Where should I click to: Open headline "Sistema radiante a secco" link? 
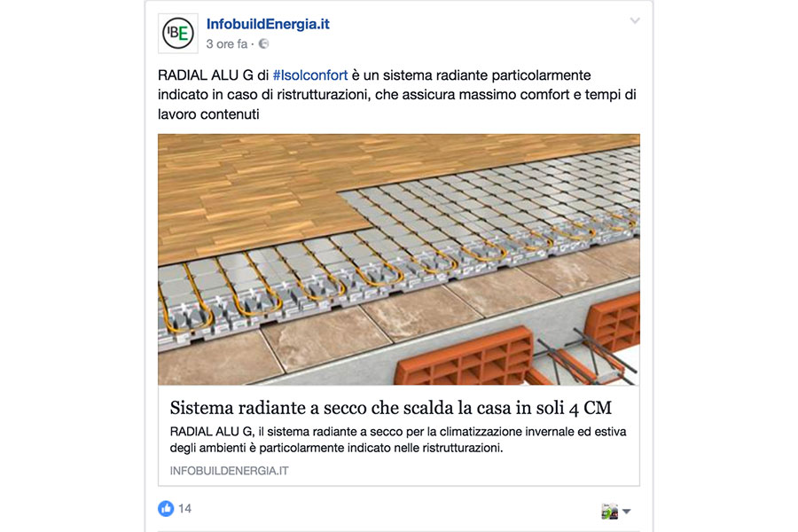(x=390, y=407)
